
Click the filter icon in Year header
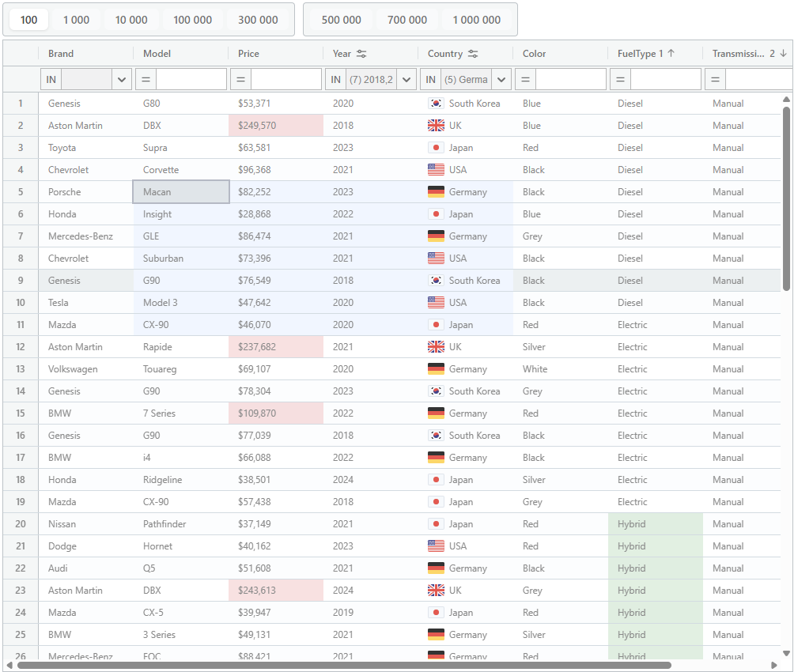pyautogui.click(x=361, y=54)
